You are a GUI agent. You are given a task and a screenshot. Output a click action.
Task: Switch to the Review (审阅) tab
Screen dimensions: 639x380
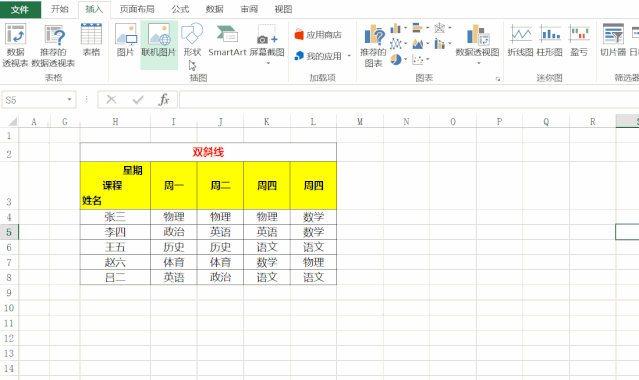pos(249,9)
